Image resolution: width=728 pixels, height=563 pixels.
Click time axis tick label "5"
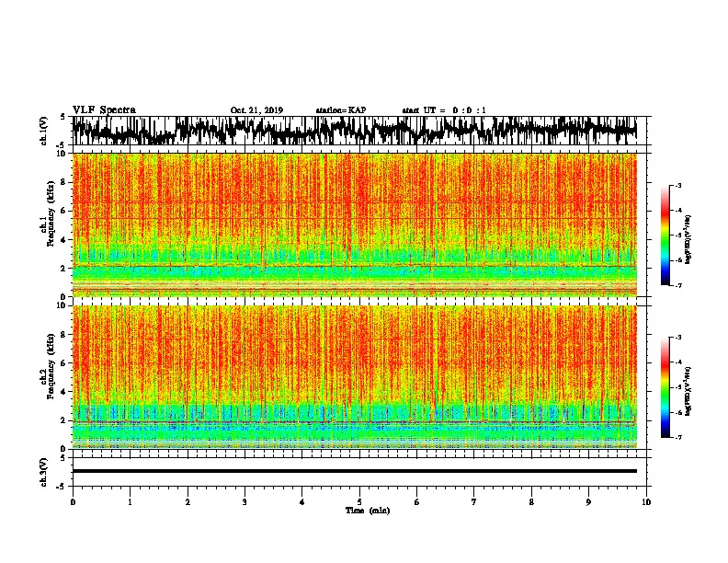tap(359, 502)
